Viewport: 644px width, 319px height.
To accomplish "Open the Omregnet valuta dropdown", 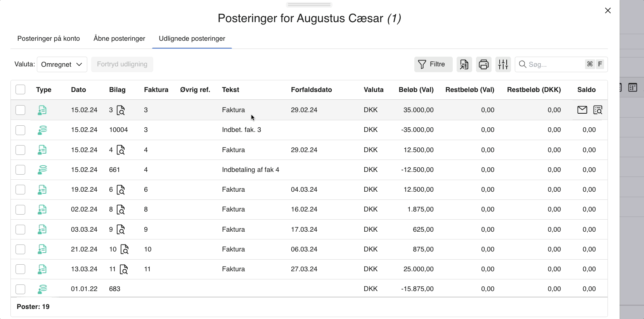I will click(x=62, y=64).
